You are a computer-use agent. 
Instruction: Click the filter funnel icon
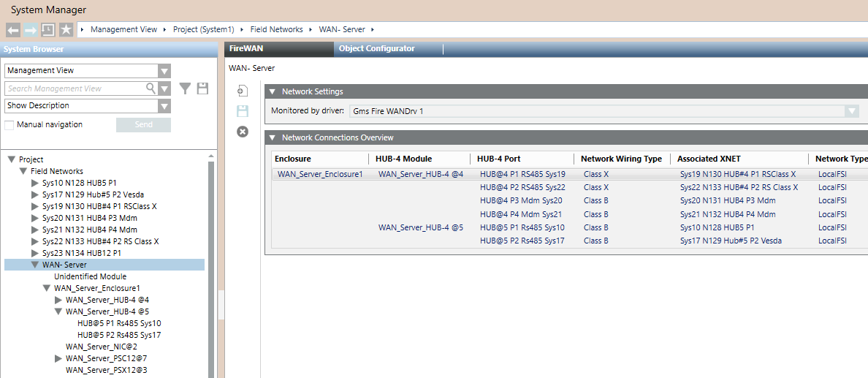click(x=186, y=88)
